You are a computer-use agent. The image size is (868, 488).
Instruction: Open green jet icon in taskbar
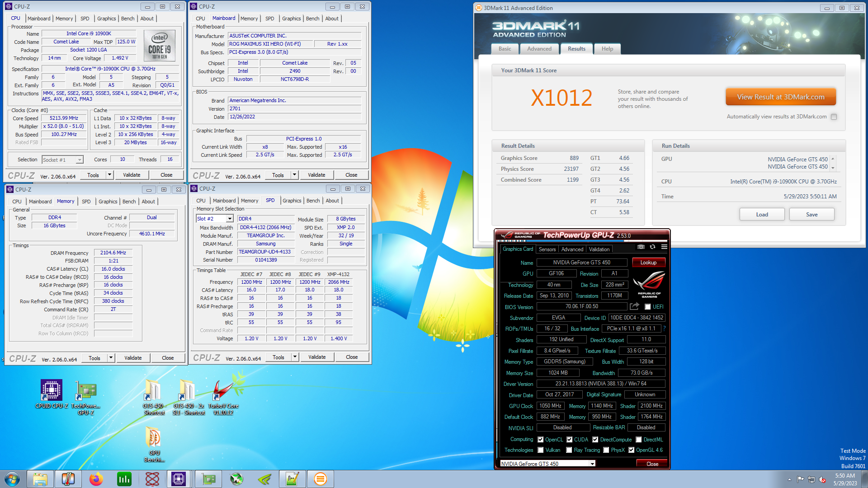click(236, 479)
